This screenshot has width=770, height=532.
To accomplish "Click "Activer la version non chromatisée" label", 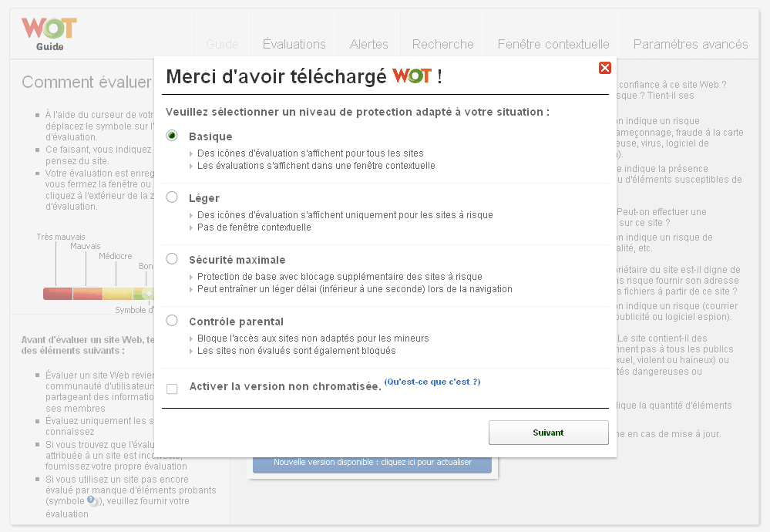I will [285, 386].
